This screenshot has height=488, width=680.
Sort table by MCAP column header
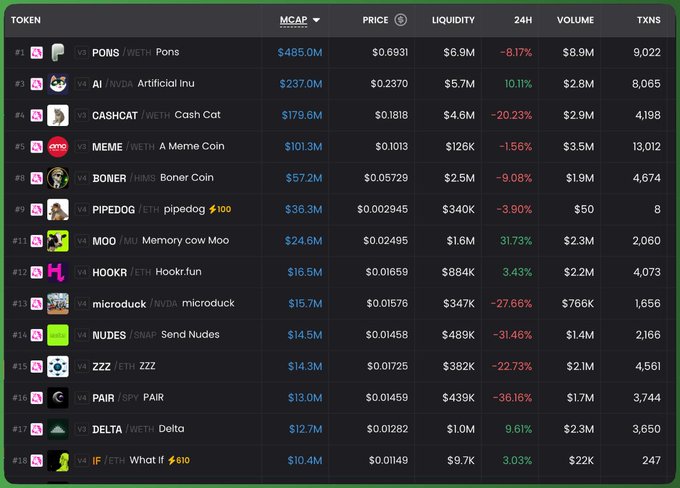(293, 20)
